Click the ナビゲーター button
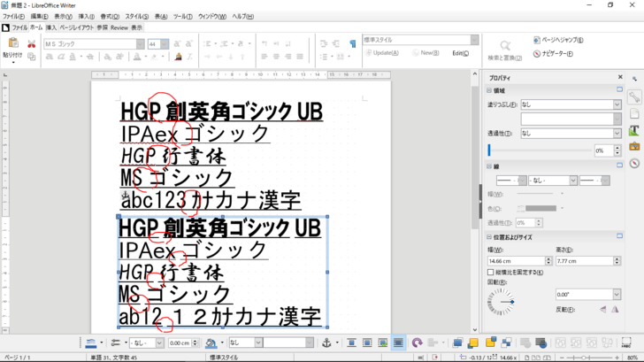This screenshot has height=362, width=644. (553, 53)
